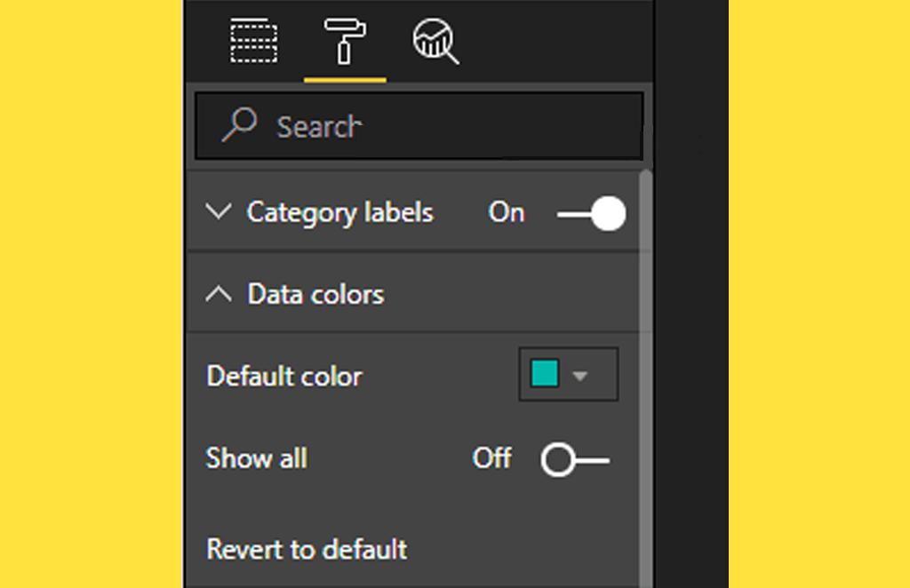Click the Default color label text
The height and width of the screenshot is (588, 910).
[284, 377]
